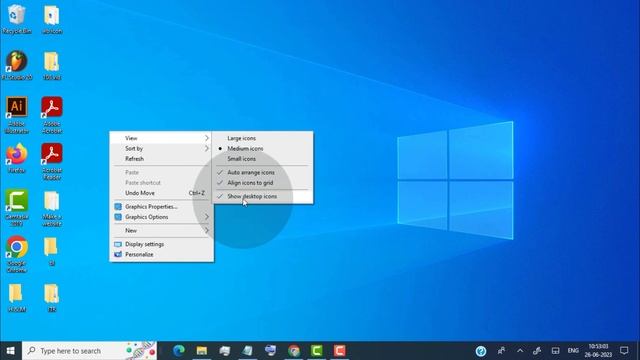
Task: Select the Make a website desktop folder
Action: [x=52, y=208]
